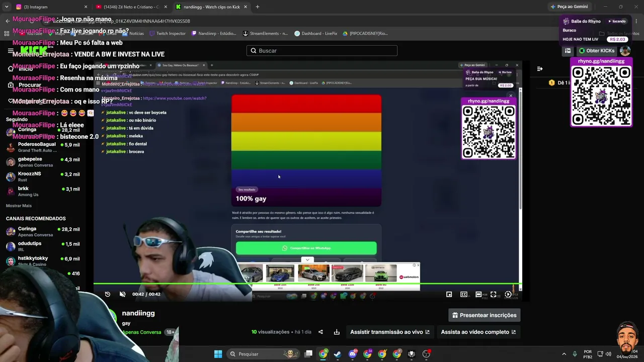Toggle closed captions on the clip
The height and width of the screenshot is (362, 644).
point(464,295)
